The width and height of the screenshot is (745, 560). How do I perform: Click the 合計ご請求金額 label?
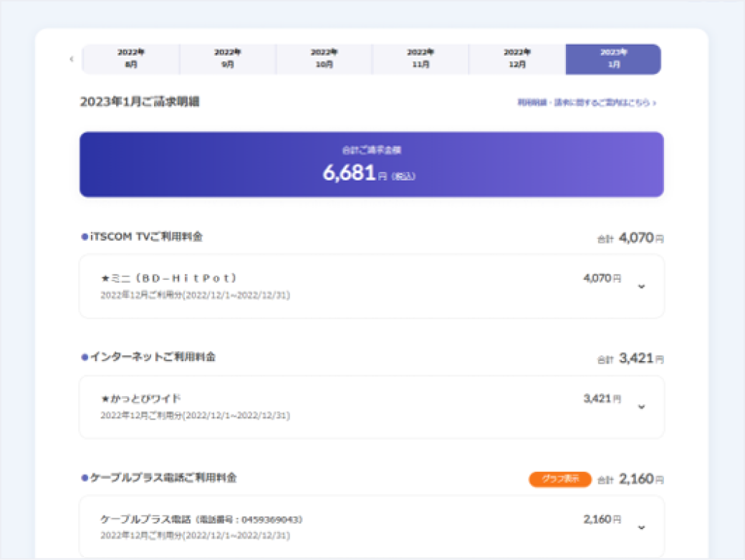(x=372, y=150)
